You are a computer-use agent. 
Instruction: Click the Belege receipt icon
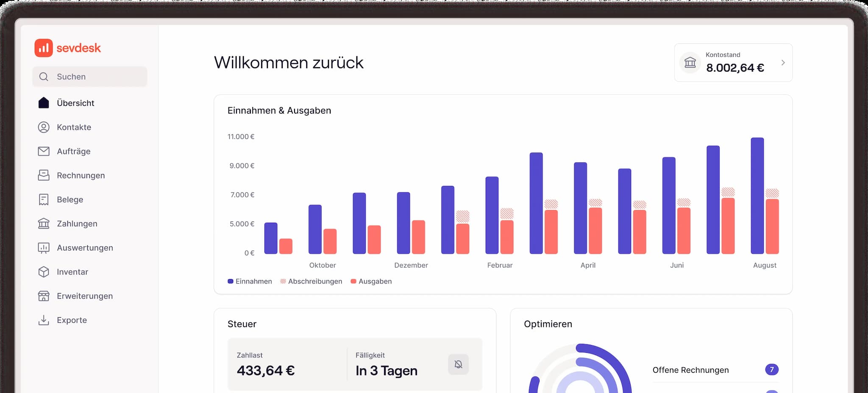point(44,199)
